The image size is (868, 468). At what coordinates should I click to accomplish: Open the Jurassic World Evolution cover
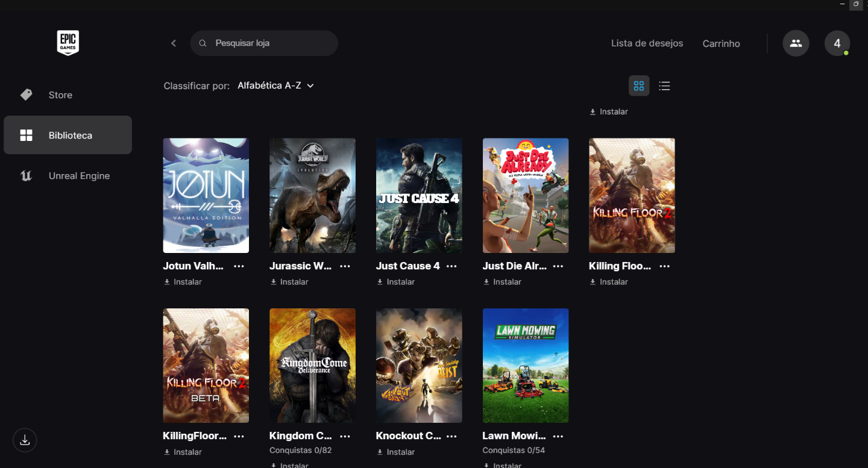[312, 196]
